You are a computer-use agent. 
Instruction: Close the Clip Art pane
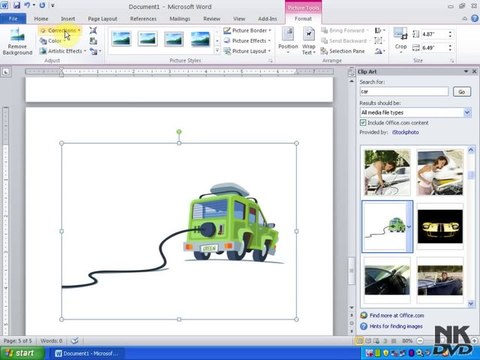coord(474,71)
